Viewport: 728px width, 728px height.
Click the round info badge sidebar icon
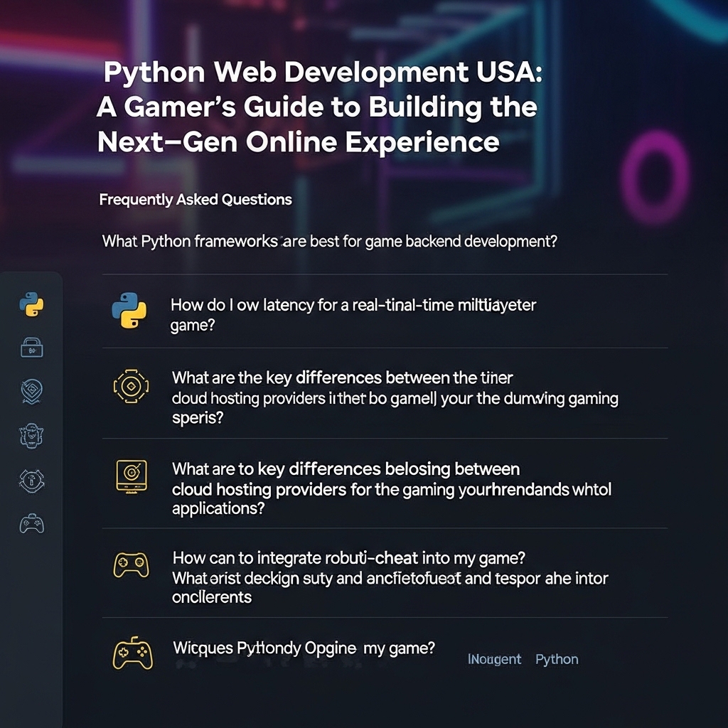click(x=31, y=481)
